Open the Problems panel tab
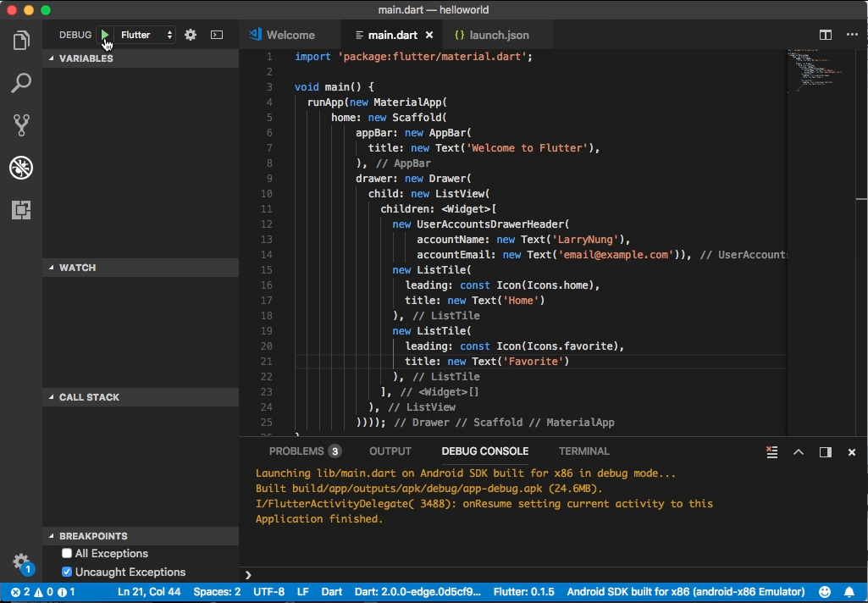This screenshot has width=868, height=603. (305, 451)
